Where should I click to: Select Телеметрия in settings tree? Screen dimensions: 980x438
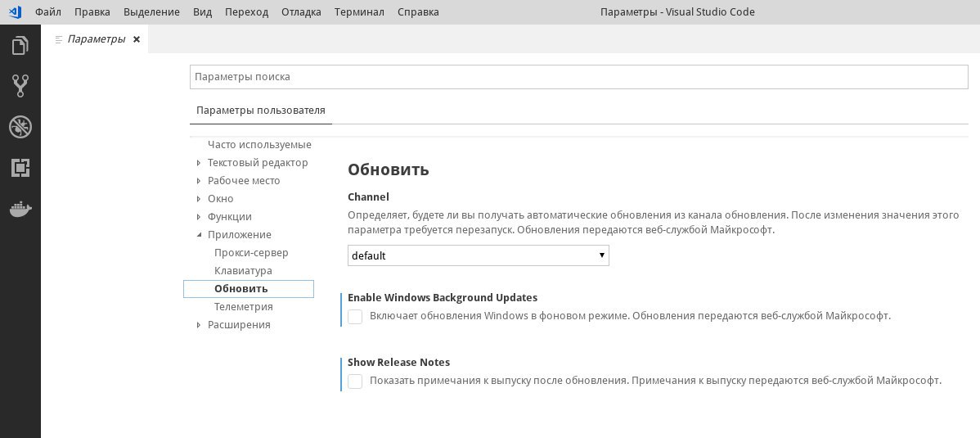pyautogui.click(x=244, y=306)
